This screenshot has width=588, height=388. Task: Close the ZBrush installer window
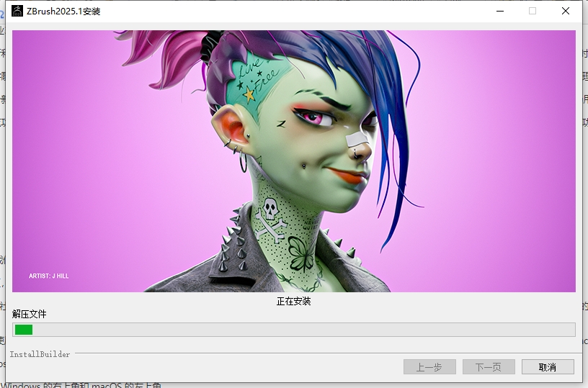[566, 11]
